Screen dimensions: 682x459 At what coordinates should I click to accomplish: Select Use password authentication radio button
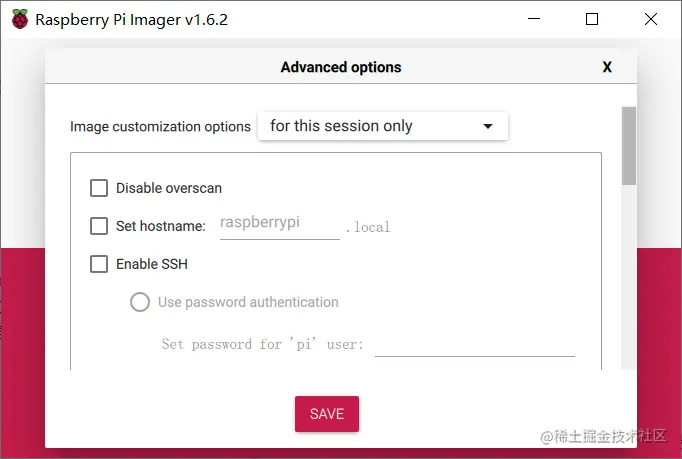click(x=140, y=302)
